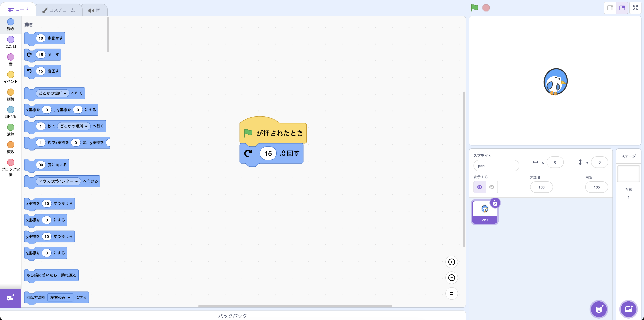
Task: Zoom out the code workspace
Action: (451, 278)
